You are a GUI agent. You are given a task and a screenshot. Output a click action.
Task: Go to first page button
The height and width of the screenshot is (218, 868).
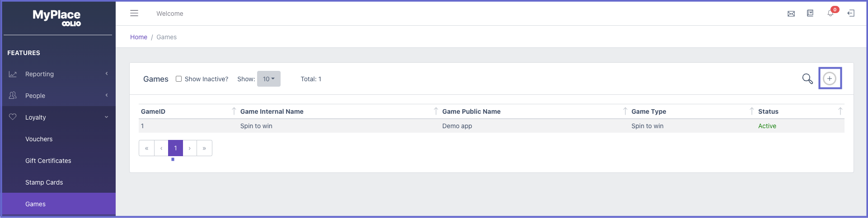click(x=146, y=148)
